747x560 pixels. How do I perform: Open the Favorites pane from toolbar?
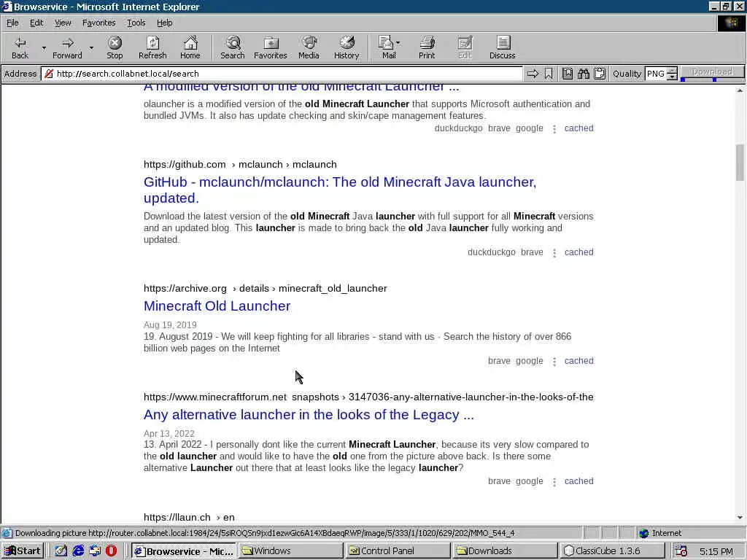coord(270,47)
